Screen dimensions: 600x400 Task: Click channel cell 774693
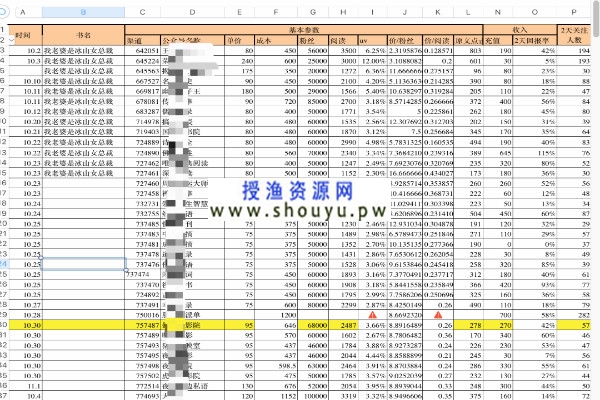(x=142, y=396)
